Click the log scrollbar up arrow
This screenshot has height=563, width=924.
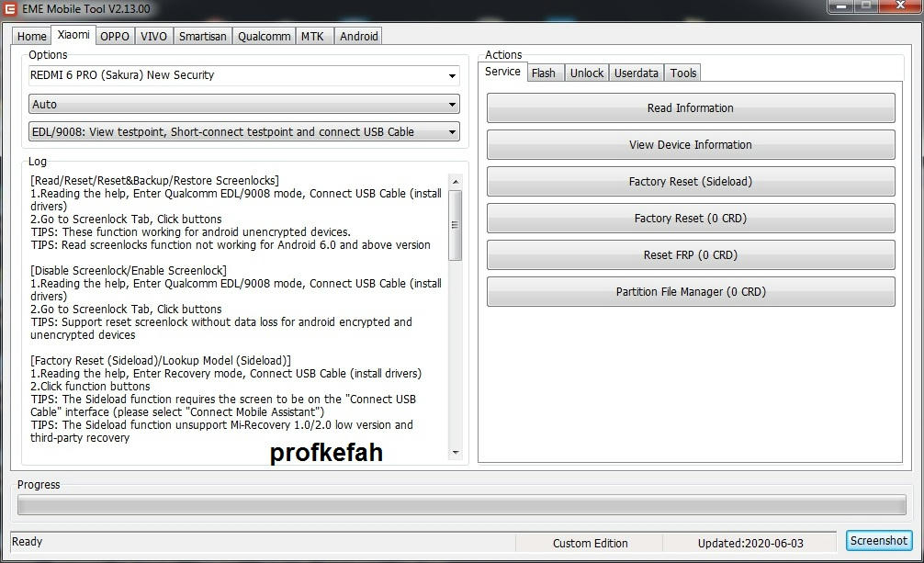pyautogui.click(x=455, y=182)
